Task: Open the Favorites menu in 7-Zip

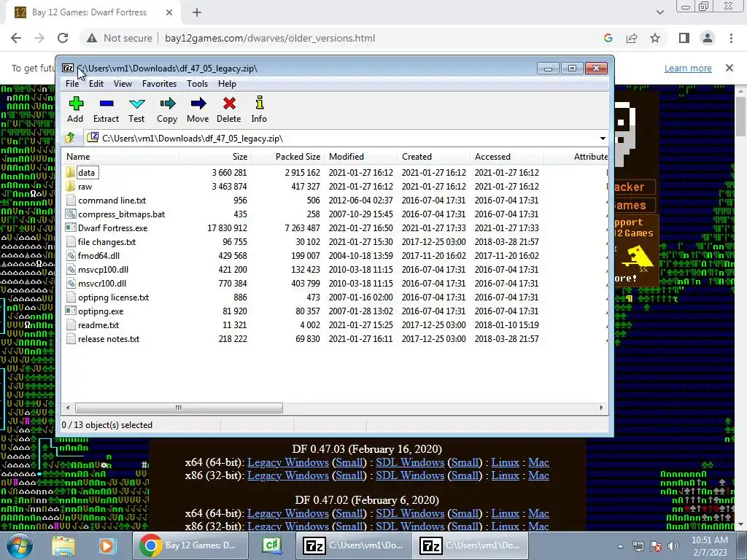Action: (x=159, y=84)
